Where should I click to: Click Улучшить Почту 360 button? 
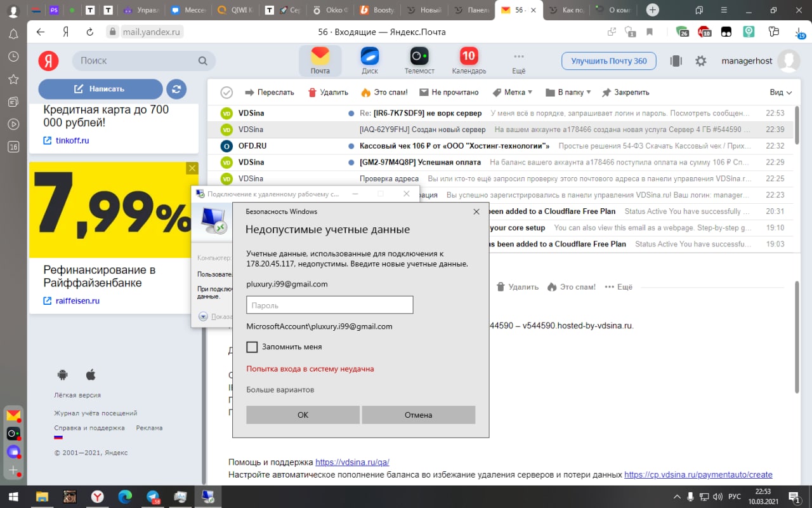609,61
